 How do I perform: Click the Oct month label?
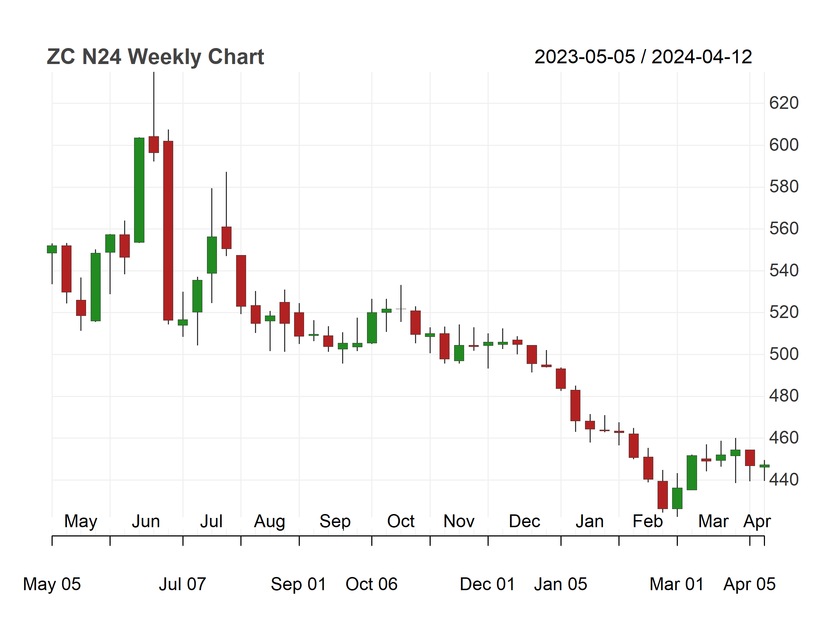[x=401, y=521]
